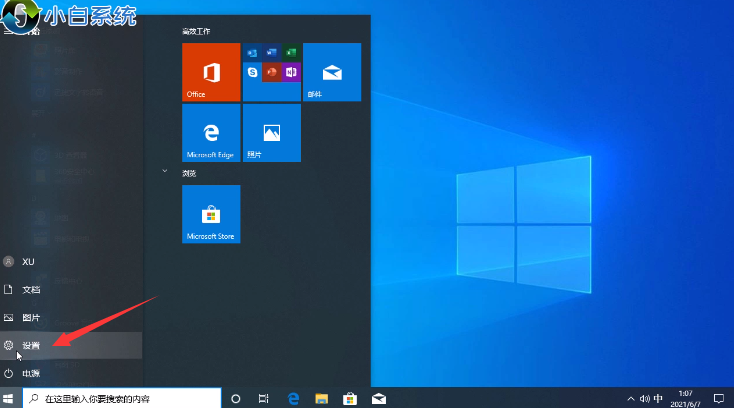Toggle the Chinese input method (中) indicator
Viewport: 734px width, 408px height.
click(x=658, y=398)
